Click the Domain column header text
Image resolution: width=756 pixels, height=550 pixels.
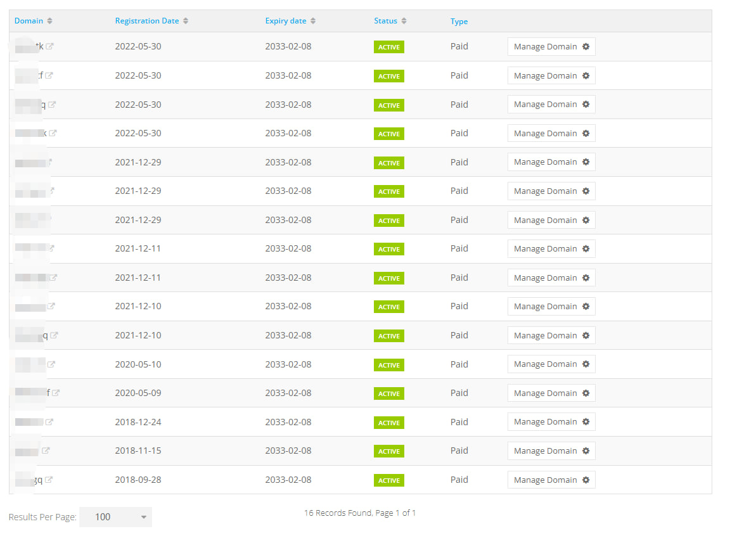pos(29,21)
